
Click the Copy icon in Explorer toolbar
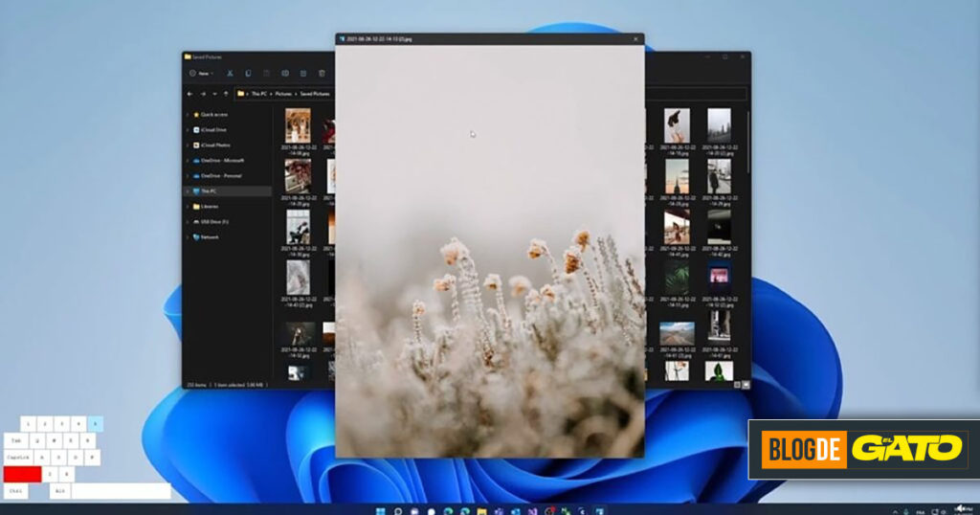pos(248,73)
